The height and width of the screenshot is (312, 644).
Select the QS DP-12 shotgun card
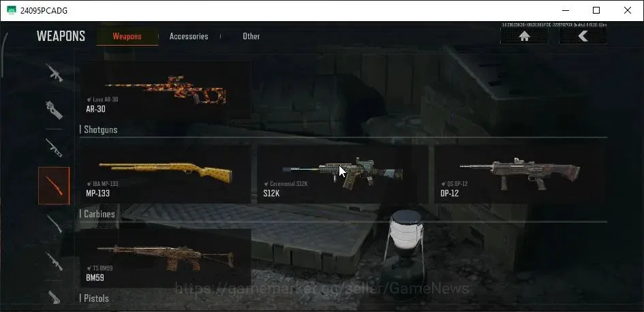coord(519,174)
